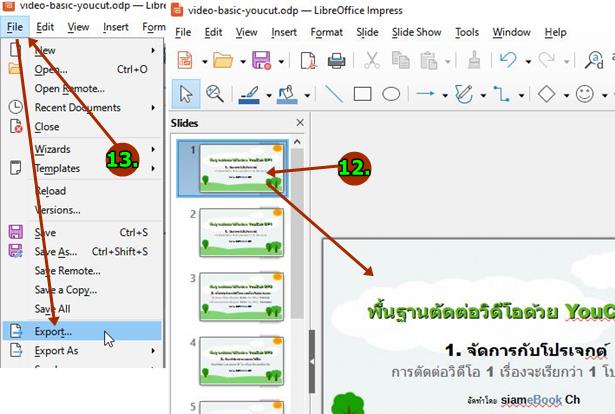
Task: Open the Connectors dropdown arrow
Action: point(521,95)
